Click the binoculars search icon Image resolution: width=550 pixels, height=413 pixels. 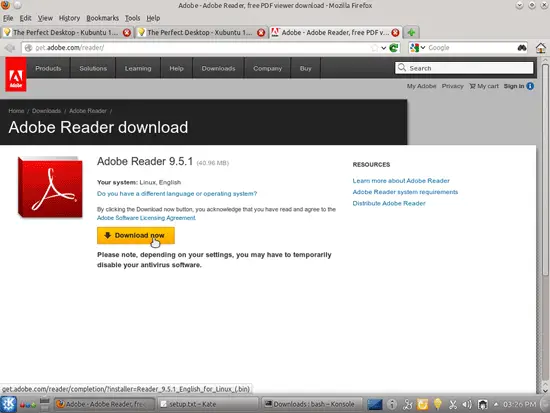(522, 48)
